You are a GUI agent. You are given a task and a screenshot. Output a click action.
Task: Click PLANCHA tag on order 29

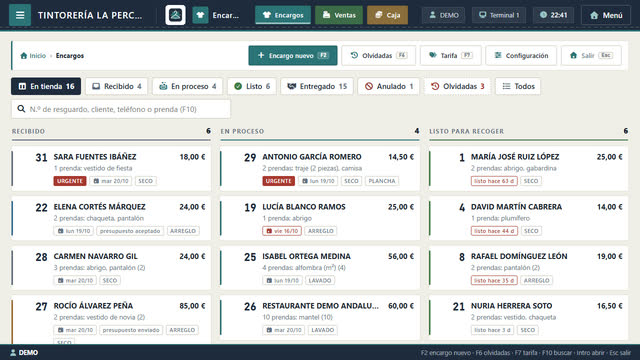(x=382, y=181)
